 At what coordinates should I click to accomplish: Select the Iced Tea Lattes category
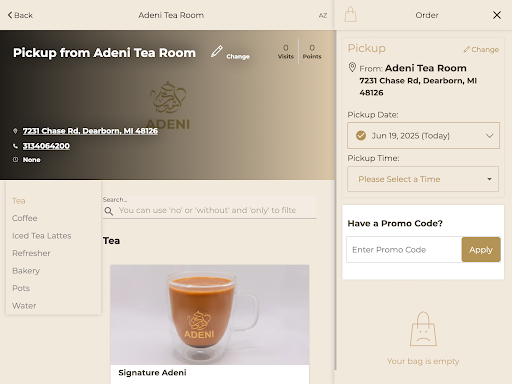(x=42, y=236)
